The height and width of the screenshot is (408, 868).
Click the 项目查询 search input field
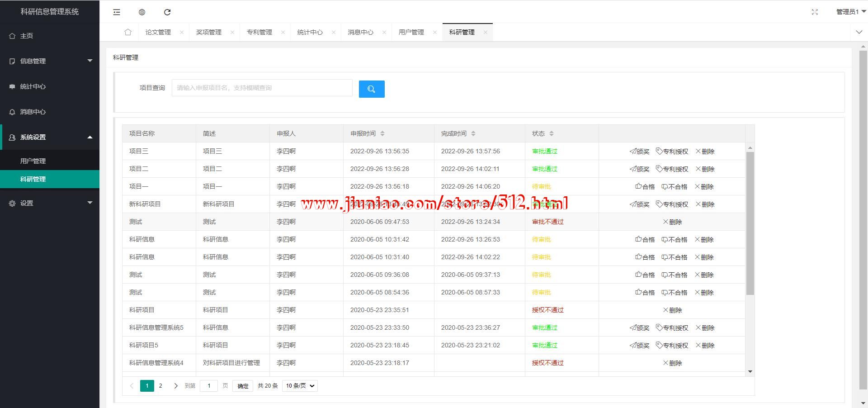click(262, 88)
